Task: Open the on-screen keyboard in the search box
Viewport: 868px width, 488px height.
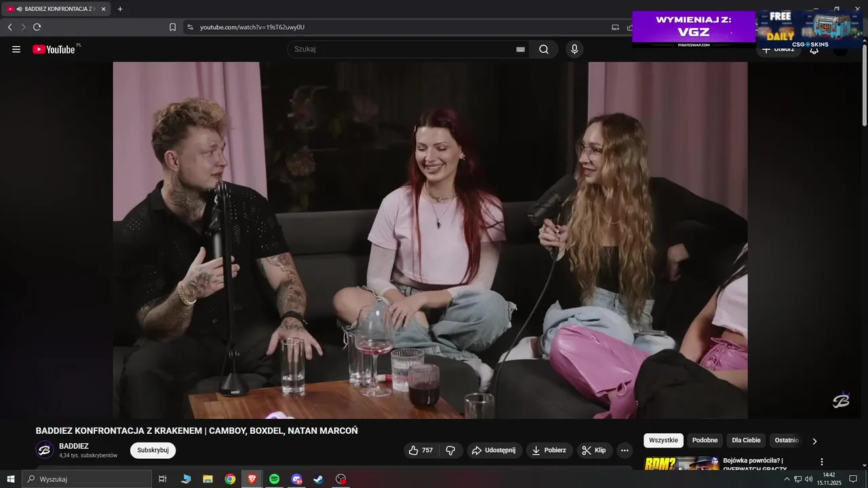Action: pos(520,49)
